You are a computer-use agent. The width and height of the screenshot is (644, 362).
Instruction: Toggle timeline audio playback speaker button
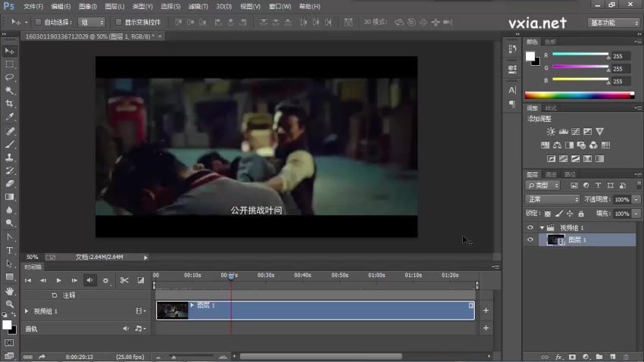89,280
